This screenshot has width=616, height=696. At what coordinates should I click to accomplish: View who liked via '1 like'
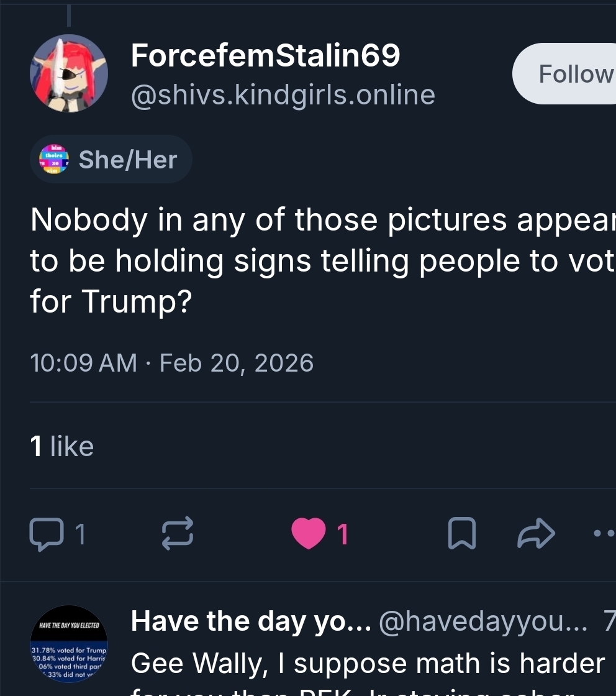(x=62, y=446)
